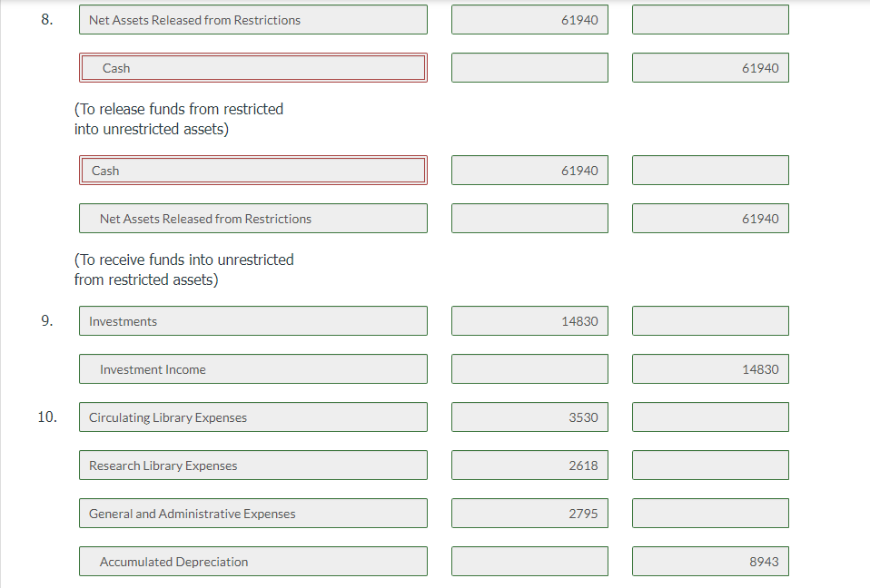Click the empty debit field beside Accumulated Depreciation
Screen dimensions: 870x588
(529, 562)
